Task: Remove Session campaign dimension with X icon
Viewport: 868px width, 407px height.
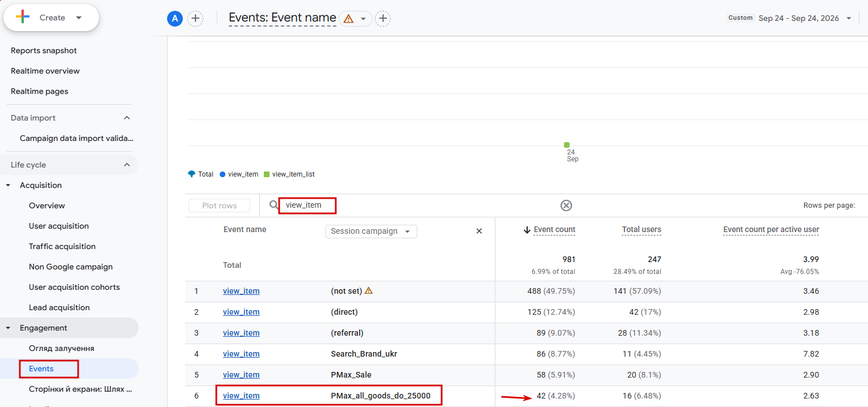Action: click(x=479, y=231)
